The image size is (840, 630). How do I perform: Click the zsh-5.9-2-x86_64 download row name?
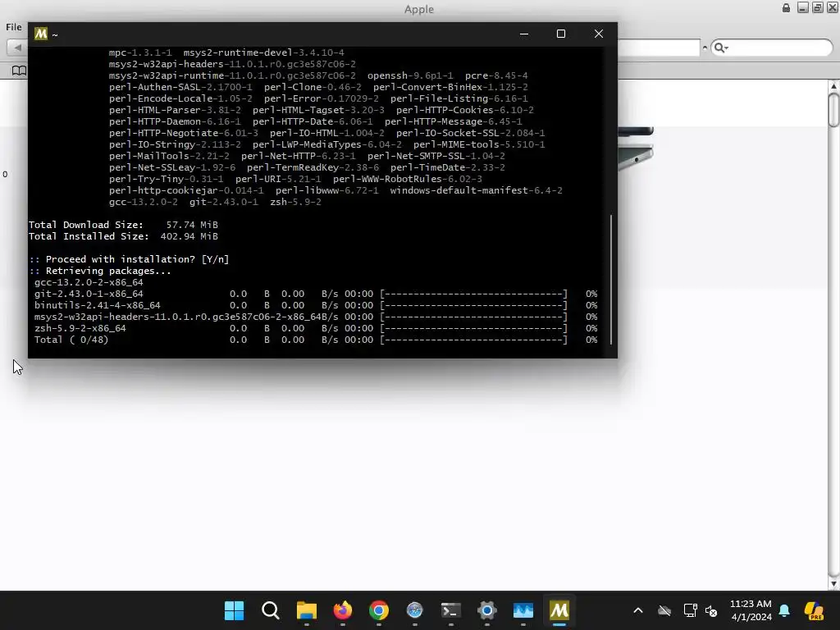(80, 328)
